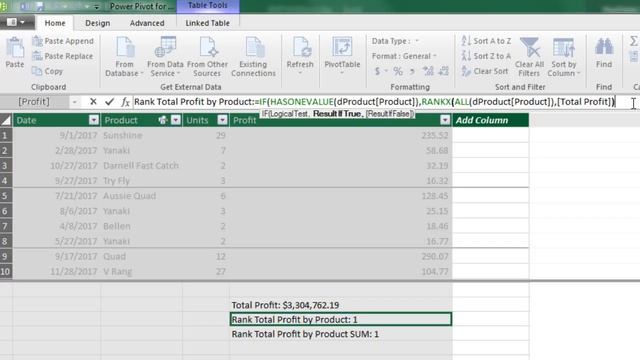Viewport: 640px width, 360px height.
Task: Clear Sort on column
Action: [485, 71]
